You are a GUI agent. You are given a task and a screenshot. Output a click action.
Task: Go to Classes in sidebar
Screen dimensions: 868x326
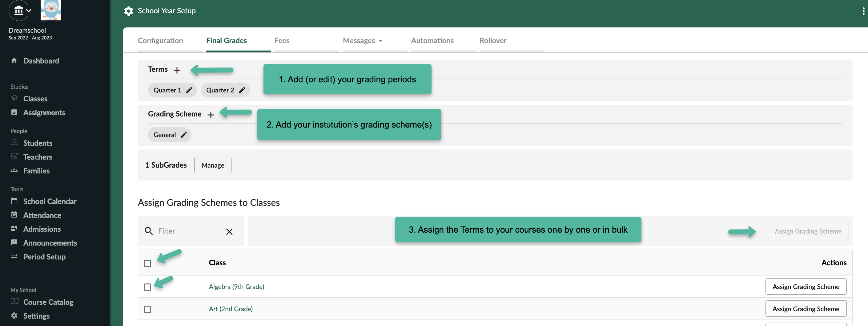coord(35,99)
